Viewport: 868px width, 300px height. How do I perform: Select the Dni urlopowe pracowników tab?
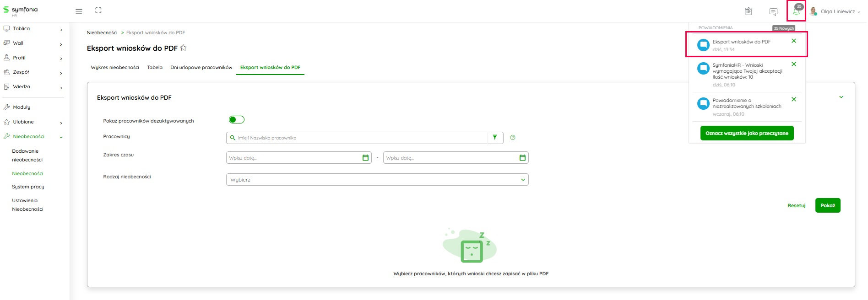coord(201,68)
